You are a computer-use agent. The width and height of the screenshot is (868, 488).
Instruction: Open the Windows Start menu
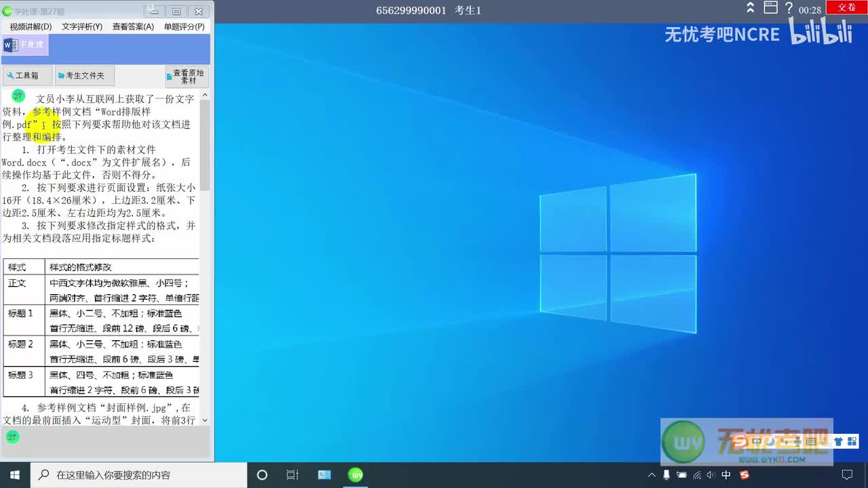tap(15, 474)
